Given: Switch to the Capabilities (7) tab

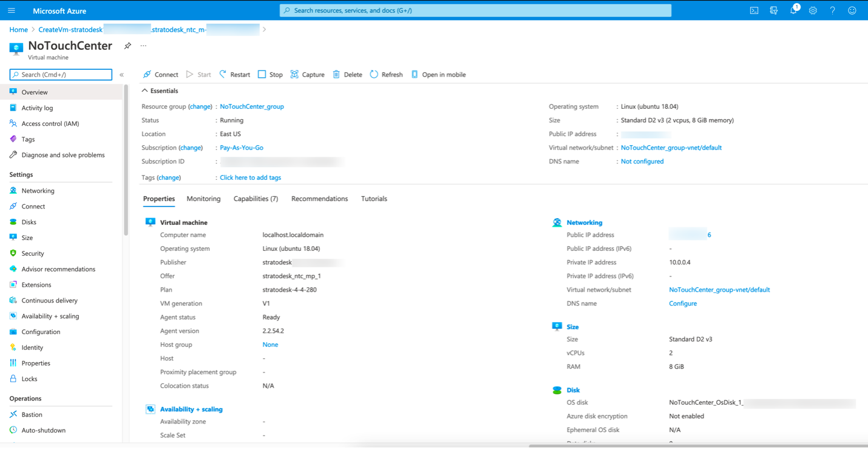Looking at the screenshot, I should [x=256, y=199].
